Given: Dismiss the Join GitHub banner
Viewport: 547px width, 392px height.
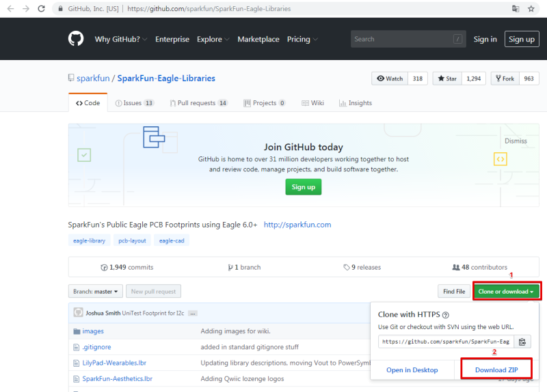Looking at the screenshot, I should [x=516, y=141].
